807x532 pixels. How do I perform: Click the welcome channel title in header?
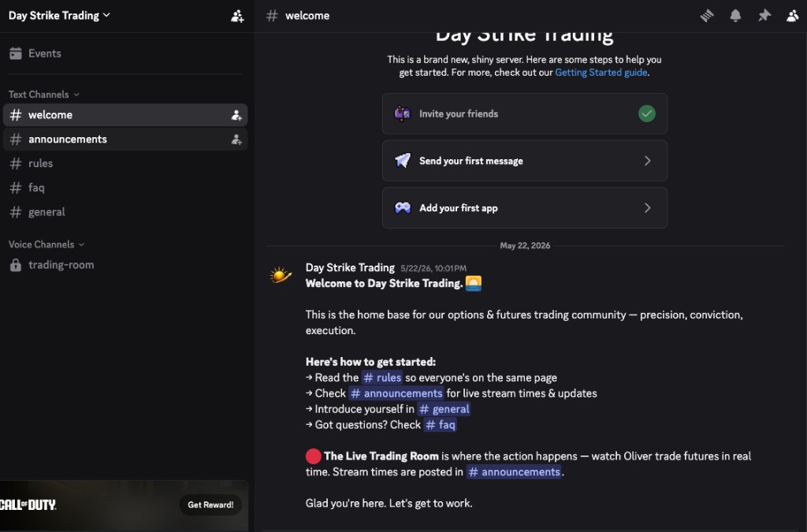click(x=307, y=16)
